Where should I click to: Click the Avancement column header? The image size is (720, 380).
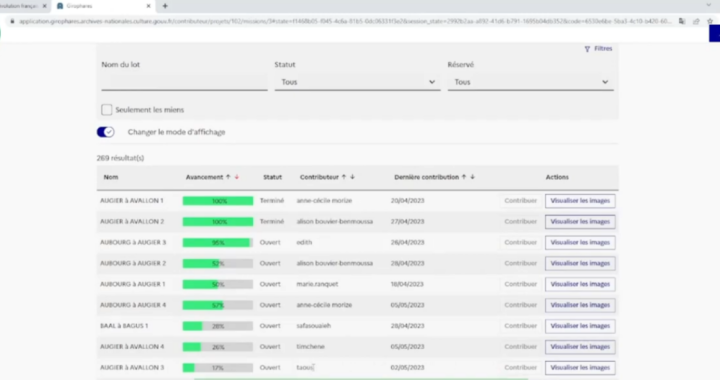[204, 177]
